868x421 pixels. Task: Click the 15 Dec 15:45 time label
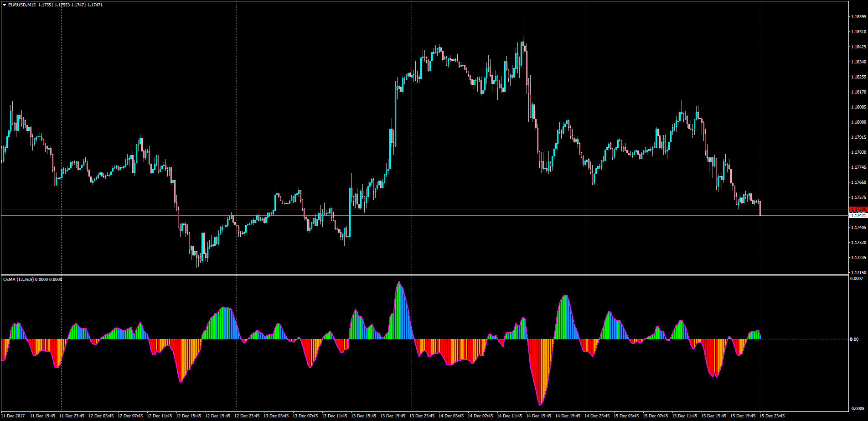[714, 416]
